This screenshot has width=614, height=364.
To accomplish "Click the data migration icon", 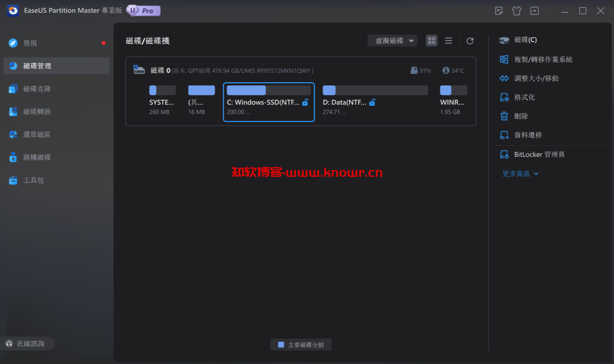I will click(504, 135).
